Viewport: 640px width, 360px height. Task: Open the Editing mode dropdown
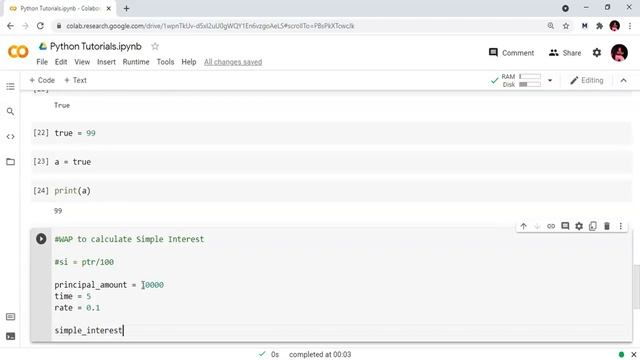point(587,80)
